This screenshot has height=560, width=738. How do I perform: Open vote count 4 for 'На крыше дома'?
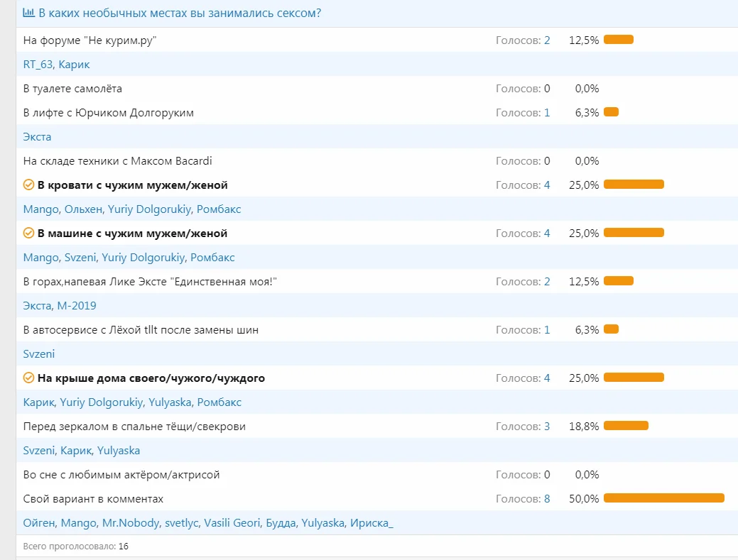(547, 378)
